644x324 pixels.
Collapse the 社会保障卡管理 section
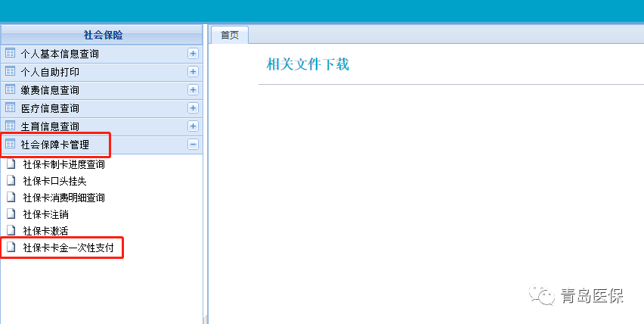193,145
